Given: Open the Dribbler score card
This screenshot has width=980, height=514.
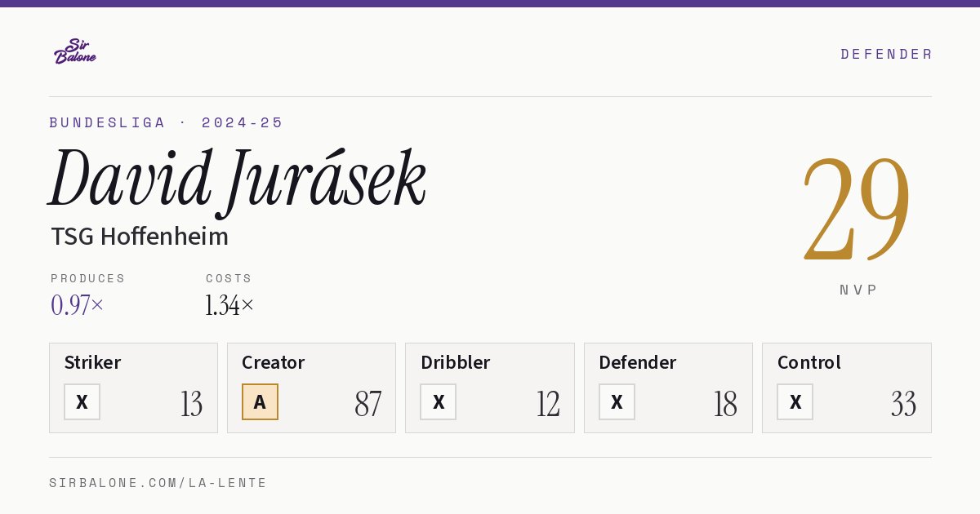Looking at the screenshot, I should [490, 388].
